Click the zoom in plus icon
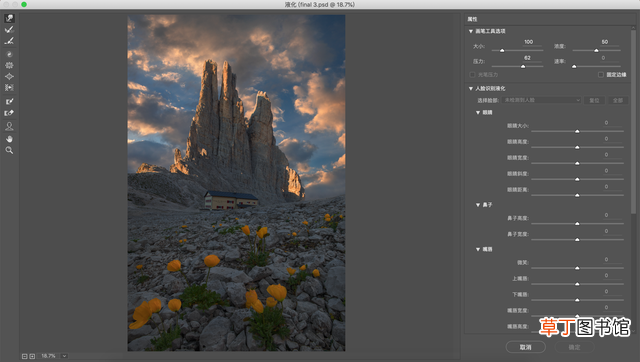The height and width of the screenshot is (362, 640). coord(32,356)
